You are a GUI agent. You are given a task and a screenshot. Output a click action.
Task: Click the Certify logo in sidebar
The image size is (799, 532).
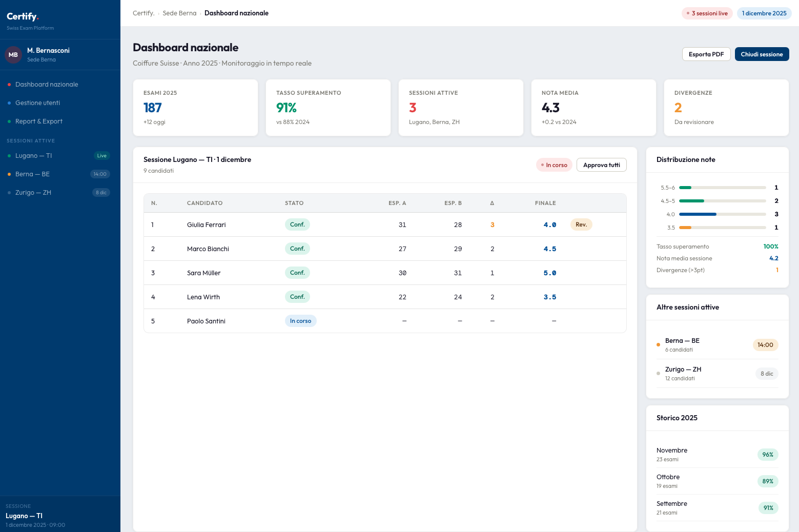tap(23, 16)
